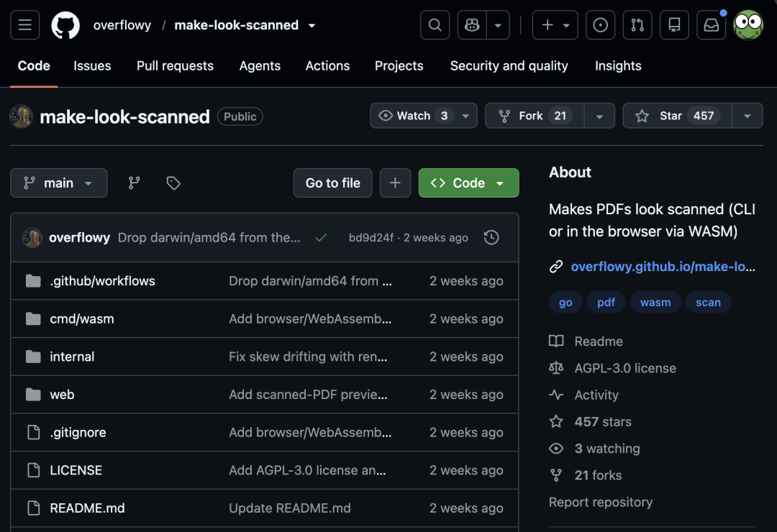Open the Pull requests tab
Screen dimensions: 777x532
[175, 66]
